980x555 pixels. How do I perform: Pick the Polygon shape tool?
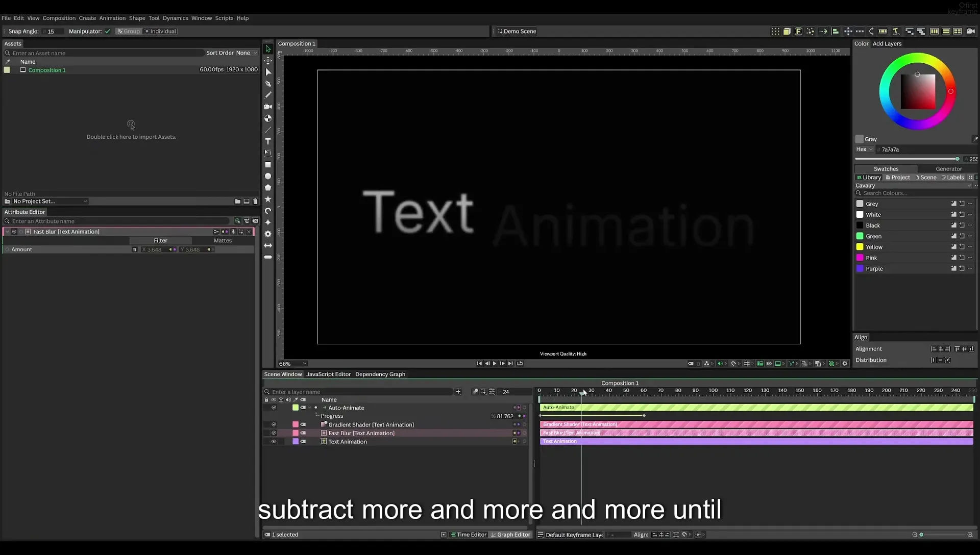[268, 188]
